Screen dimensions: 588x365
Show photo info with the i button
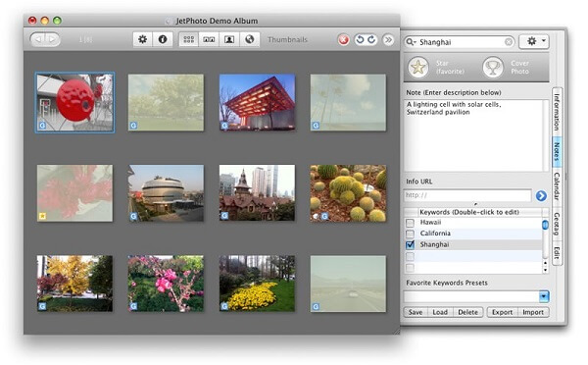pyautogui.click(x=163, y=39)
